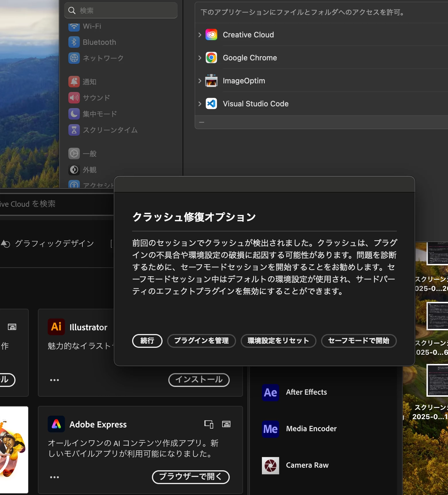Select Bluetooth label in settings sidebar

[99, 42]
